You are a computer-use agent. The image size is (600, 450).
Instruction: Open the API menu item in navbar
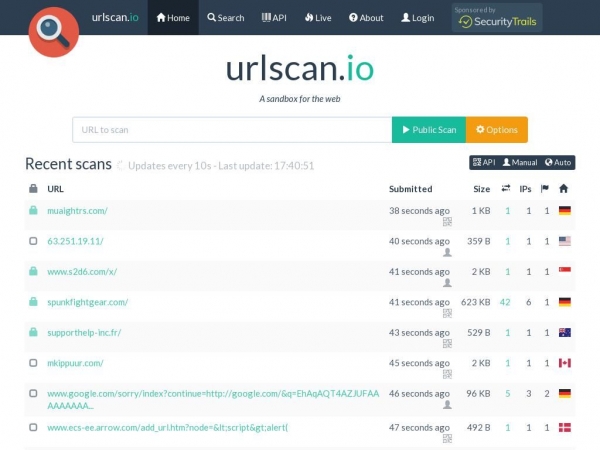click(274, 18)
